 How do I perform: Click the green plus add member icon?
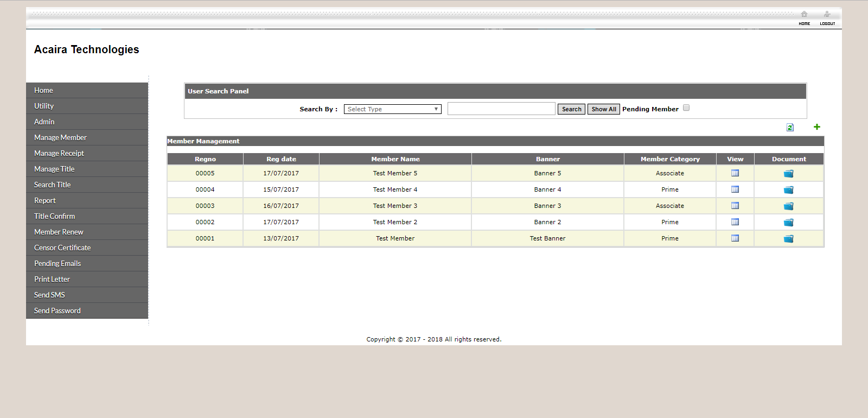click(816, 127)
